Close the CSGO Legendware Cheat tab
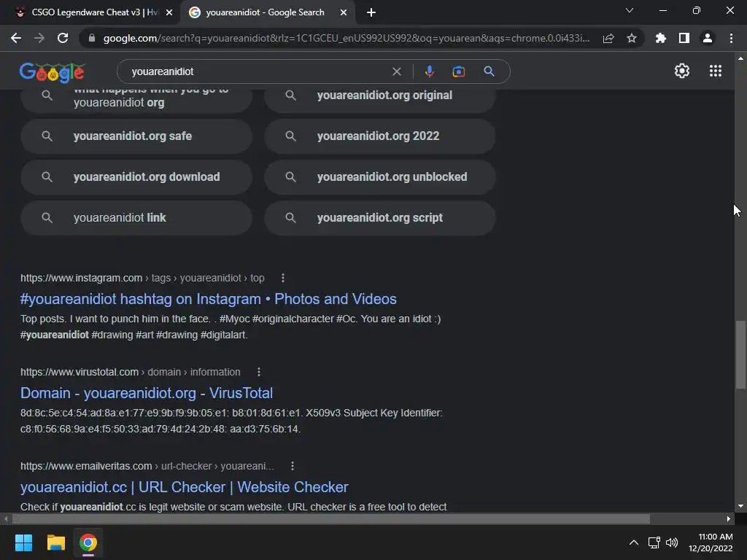The image size is (747, 560). (x=169, y=13)
